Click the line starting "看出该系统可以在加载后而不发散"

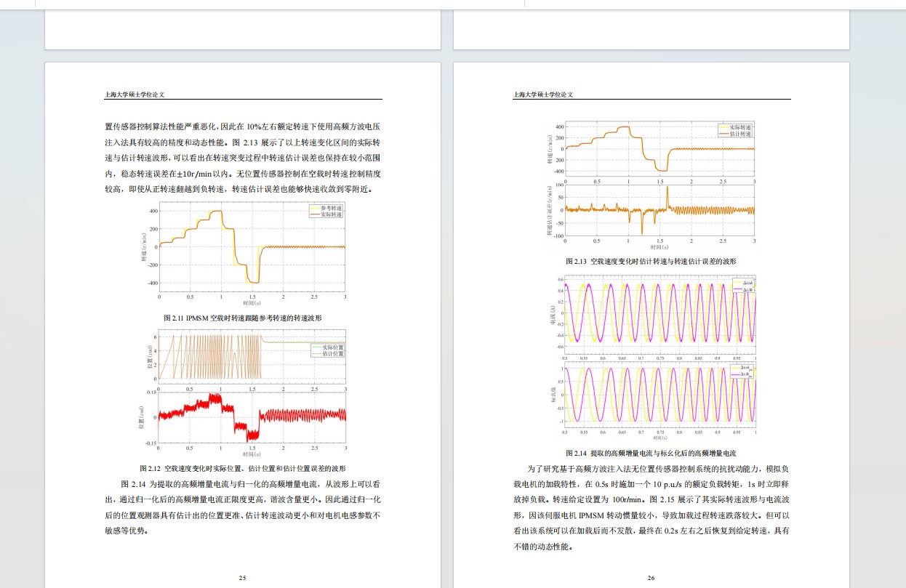tap(652, 531)
